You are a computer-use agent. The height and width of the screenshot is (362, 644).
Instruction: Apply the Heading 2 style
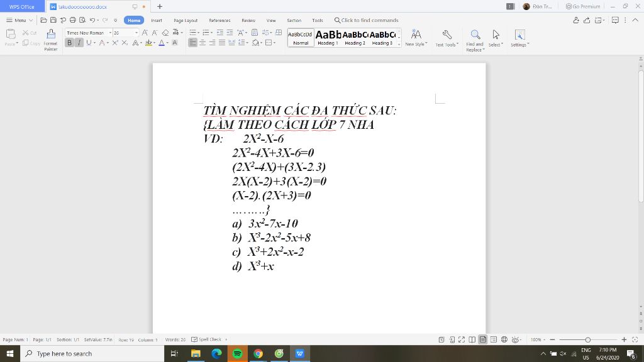pos(355,38)
